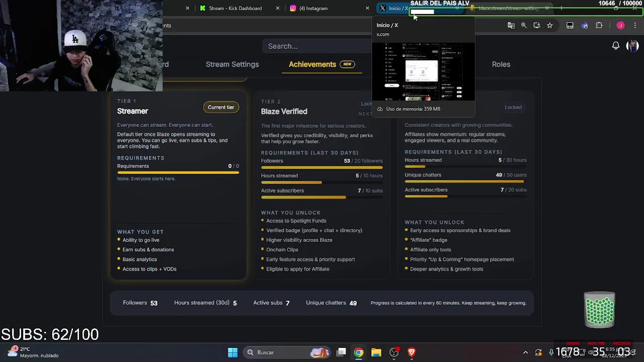Click 'Eligible to apply for Affiliate' item

(298, 269)
